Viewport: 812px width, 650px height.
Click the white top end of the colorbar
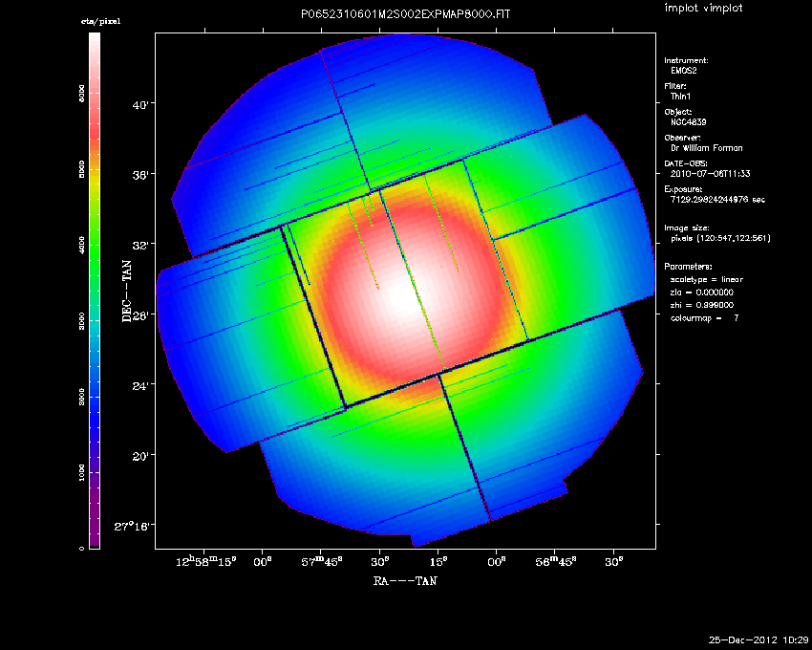(94, 38)
